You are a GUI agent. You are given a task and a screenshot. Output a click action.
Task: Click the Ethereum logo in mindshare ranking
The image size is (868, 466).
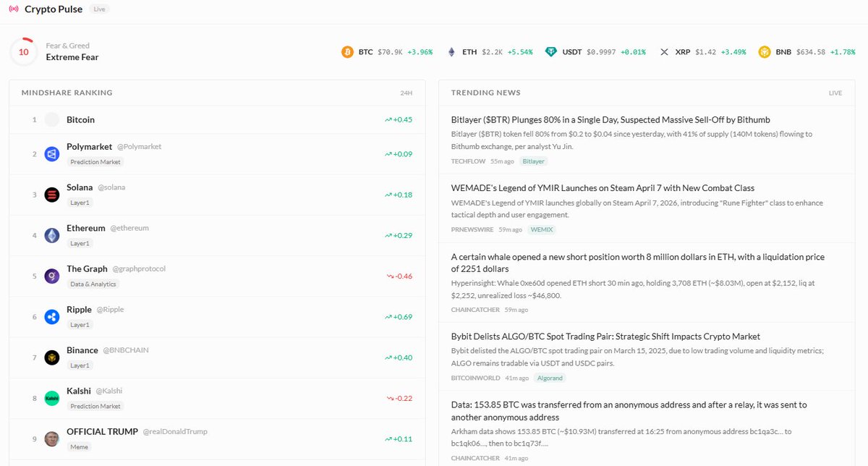point(52,235)
